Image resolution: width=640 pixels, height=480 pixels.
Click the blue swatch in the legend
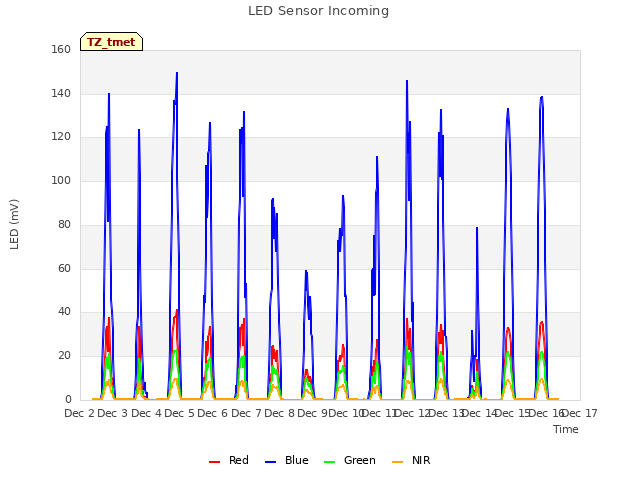(271, 461)
